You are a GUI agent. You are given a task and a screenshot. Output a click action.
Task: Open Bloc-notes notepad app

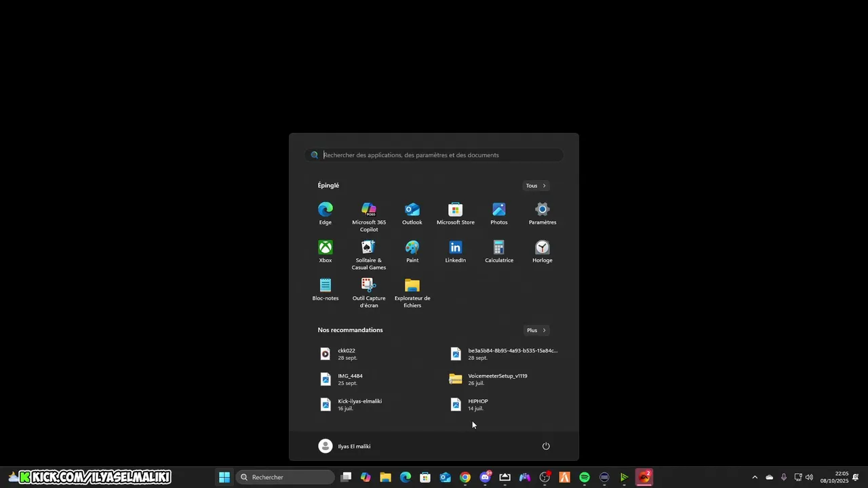[325, 289]
